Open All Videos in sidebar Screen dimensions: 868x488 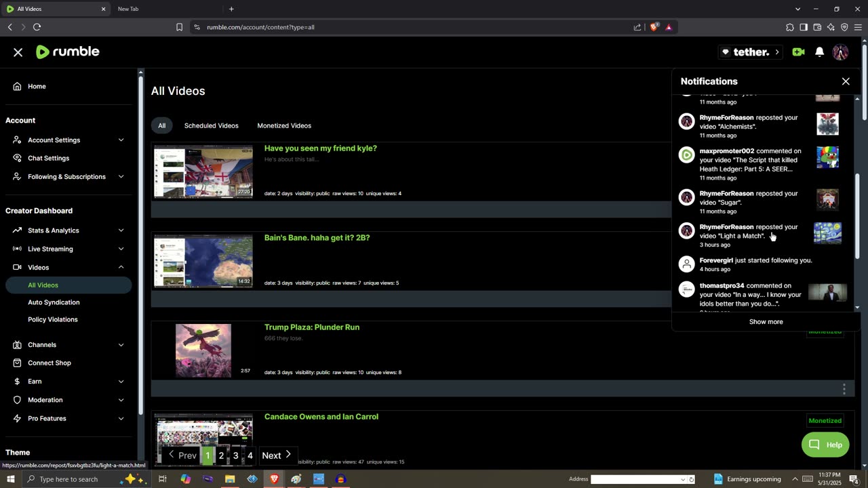[68, 285]
